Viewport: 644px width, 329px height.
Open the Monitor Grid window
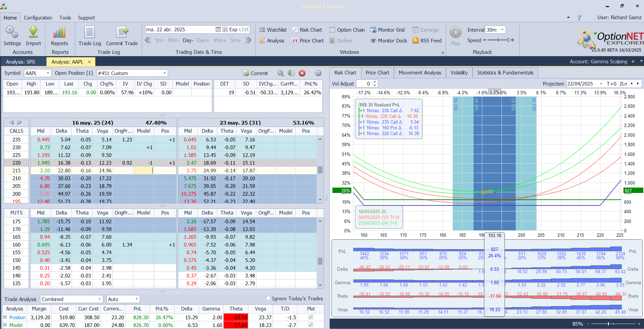387,30
